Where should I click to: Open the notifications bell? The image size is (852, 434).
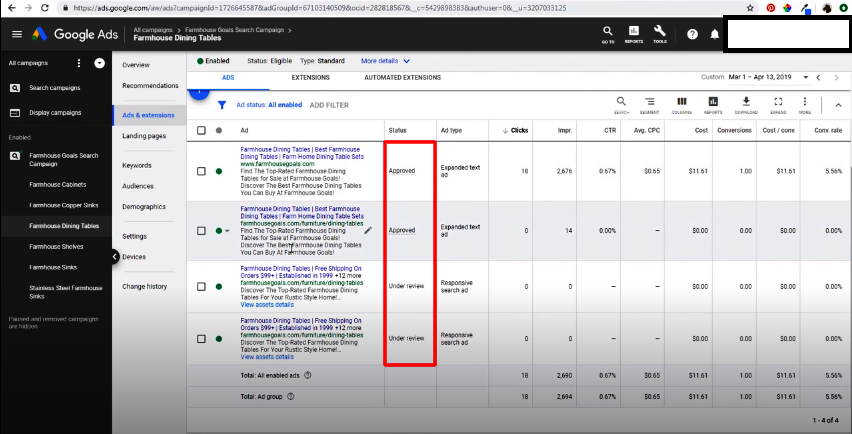pos(715,34)
